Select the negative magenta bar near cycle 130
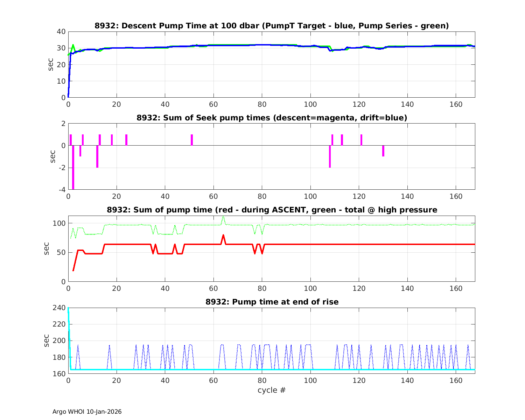525x420 pixels. coord(383,151)
